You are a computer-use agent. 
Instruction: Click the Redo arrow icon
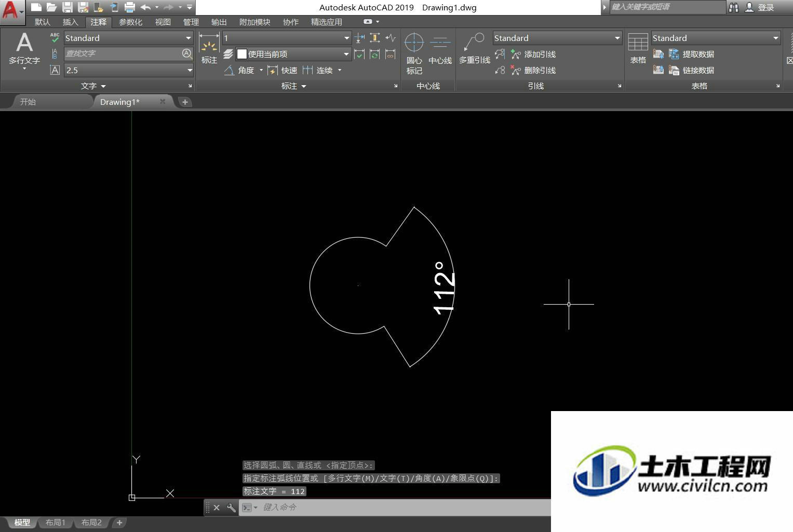(x=168, y=7)
